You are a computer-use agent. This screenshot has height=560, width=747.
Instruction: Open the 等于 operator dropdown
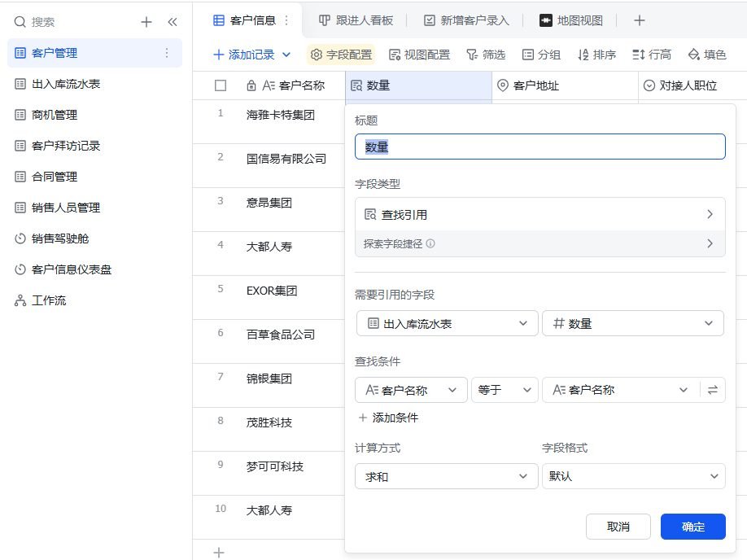tap(505, 390)
